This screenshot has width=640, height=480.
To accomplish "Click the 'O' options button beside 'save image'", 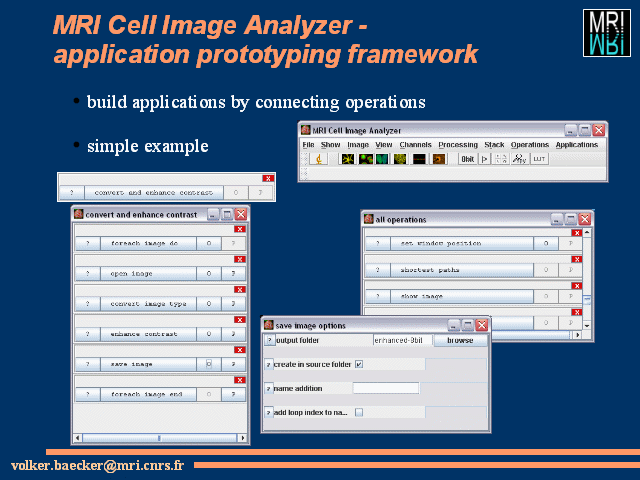I will (x=209, y=364).
